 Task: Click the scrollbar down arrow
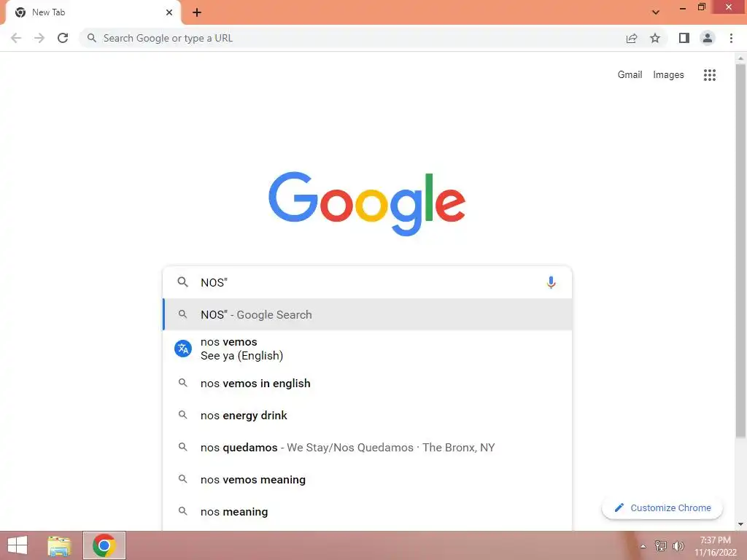(740, 524)
